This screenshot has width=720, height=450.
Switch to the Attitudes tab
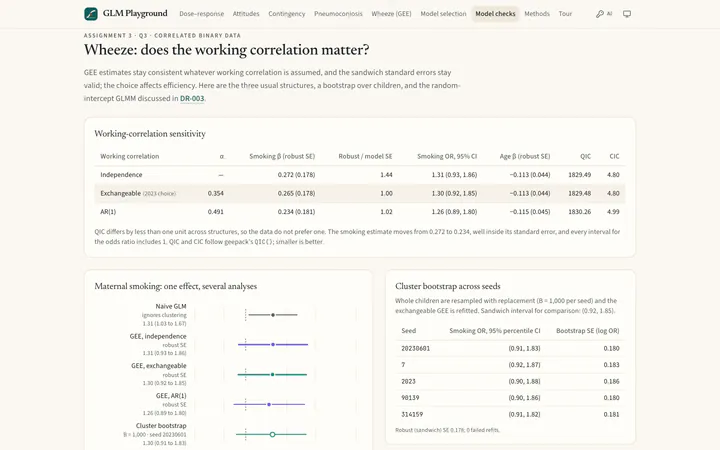click(246, 14)
